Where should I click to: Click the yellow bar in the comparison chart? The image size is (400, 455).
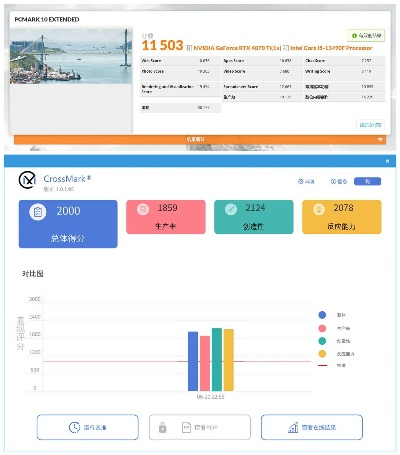coord(229,360)
